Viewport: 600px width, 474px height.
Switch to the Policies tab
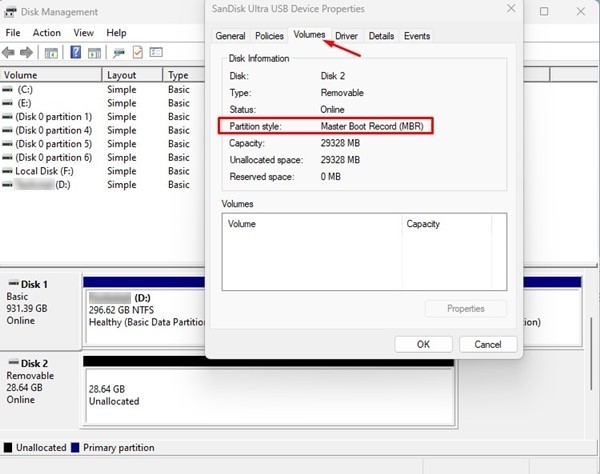[x=269, y=36]
